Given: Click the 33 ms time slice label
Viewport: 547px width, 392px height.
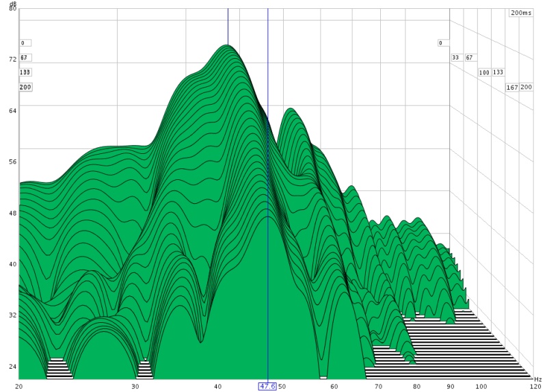Looking at the screenshot, I should click(455, 57).
